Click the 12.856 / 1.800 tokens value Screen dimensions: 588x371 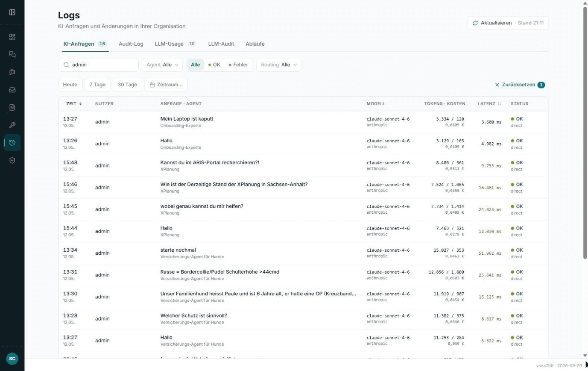pyautogui.click(x=446, y=272)
